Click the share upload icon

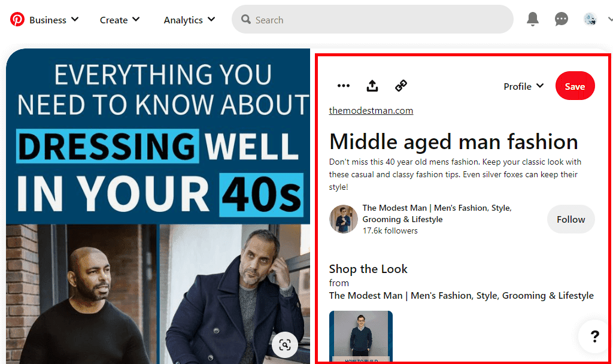click(x=372, y=86)
